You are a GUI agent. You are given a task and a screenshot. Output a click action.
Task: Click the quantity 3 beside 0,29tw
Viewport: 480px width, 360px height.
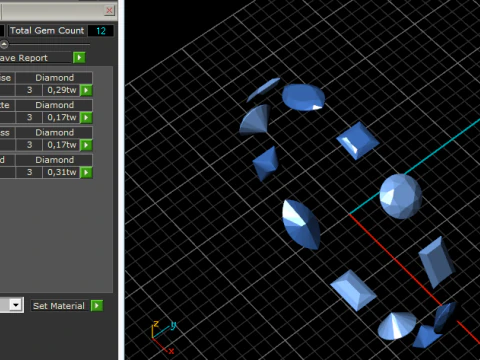pos(29,90)
